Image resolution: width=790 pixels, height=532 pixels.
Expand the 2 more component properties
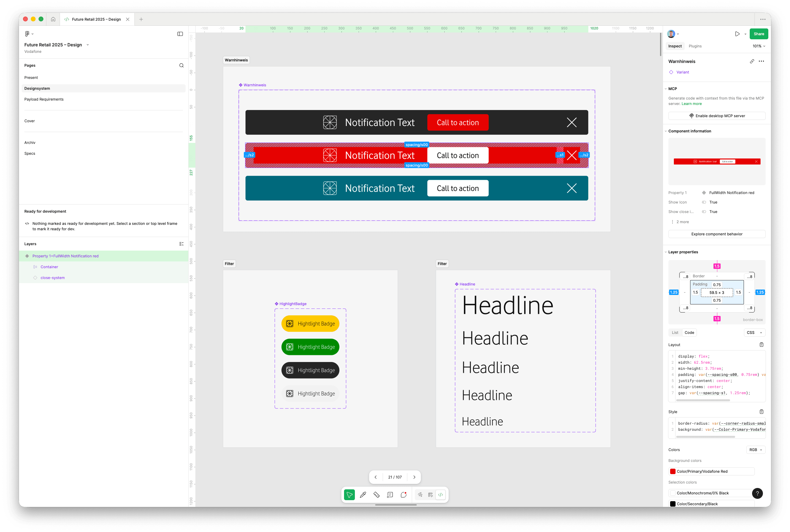click(681, 221)
